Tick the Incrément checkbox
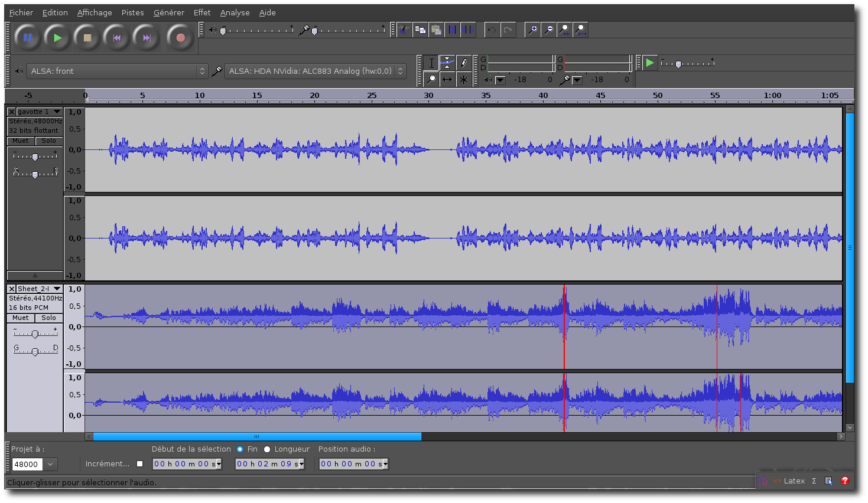The image size is (868, 503). (140, 464)
